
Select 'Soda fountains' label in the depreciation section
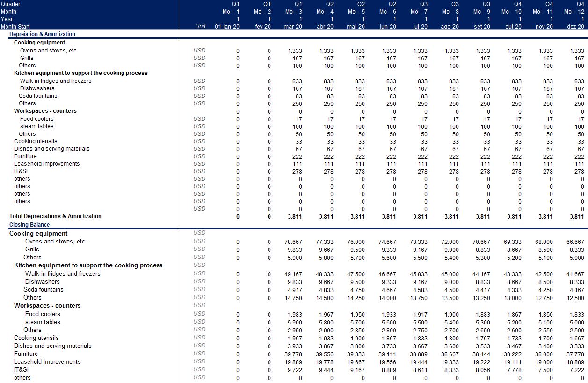pos(38,96)
